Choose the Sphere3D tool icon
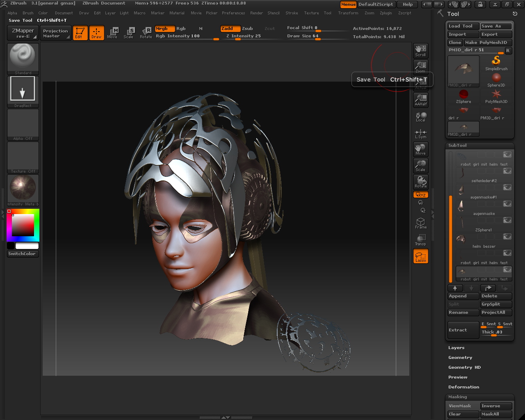This screenshot has width=525, height=420. click(496, 80)
